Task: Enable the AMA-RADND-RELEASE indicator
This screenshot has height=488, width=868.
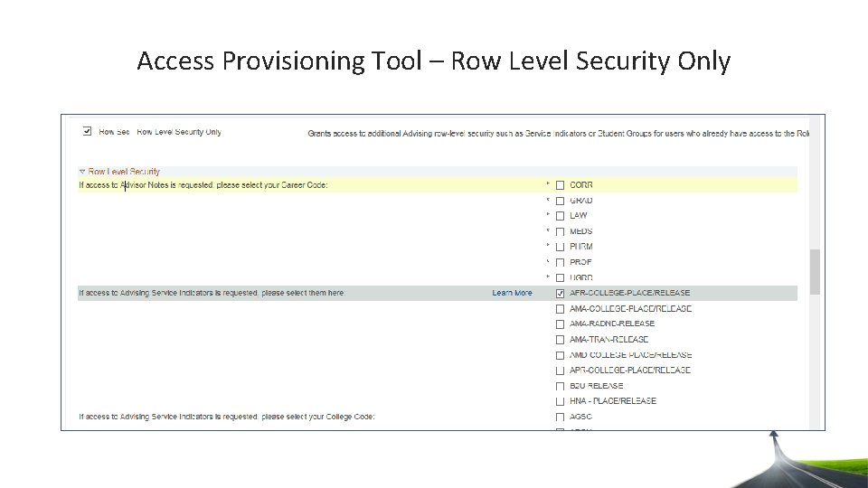Action: coord(561,324)
